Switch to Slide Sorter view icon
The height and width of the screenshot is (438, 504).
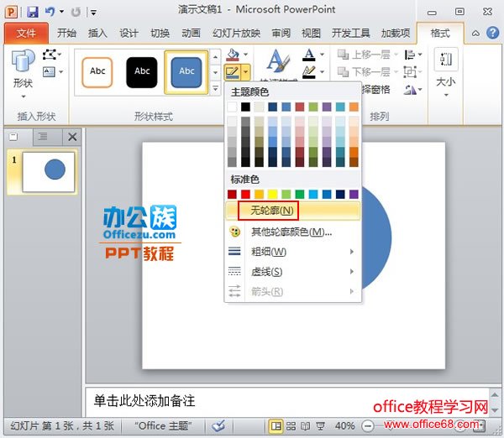tap(291, 426)
